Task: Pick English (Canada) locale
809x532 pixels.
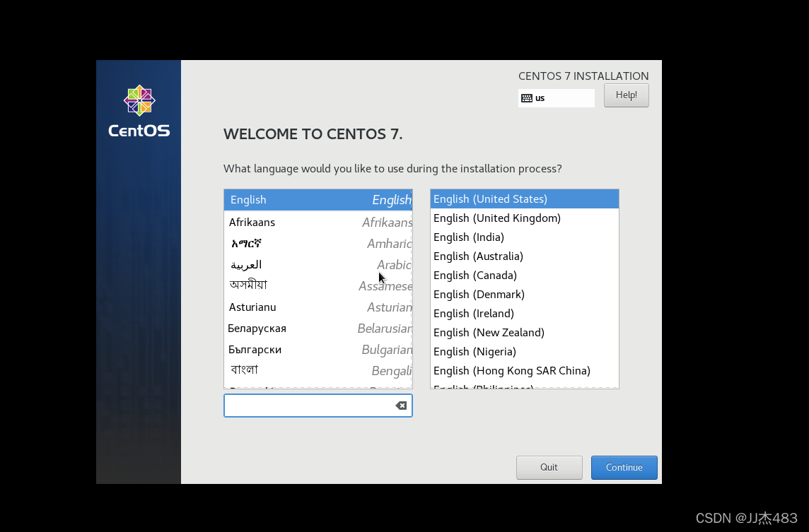Action: coord(524,276)
